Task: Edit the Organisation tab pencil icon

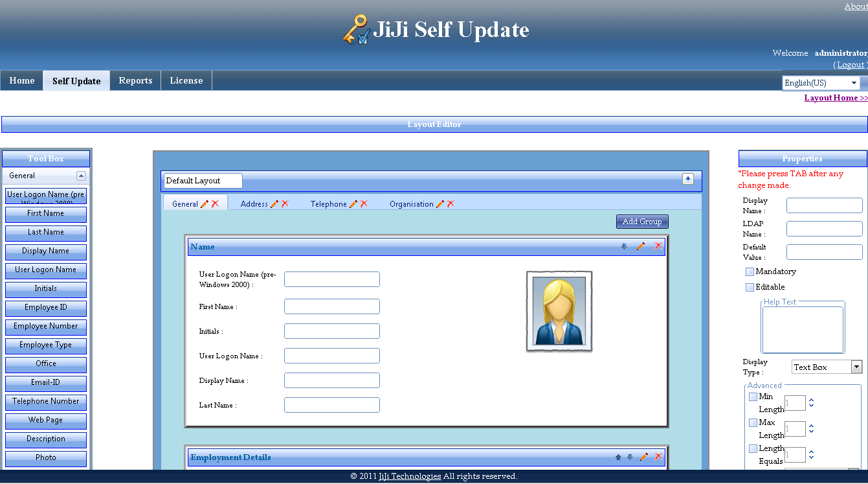Action: (x=440, y=203)
